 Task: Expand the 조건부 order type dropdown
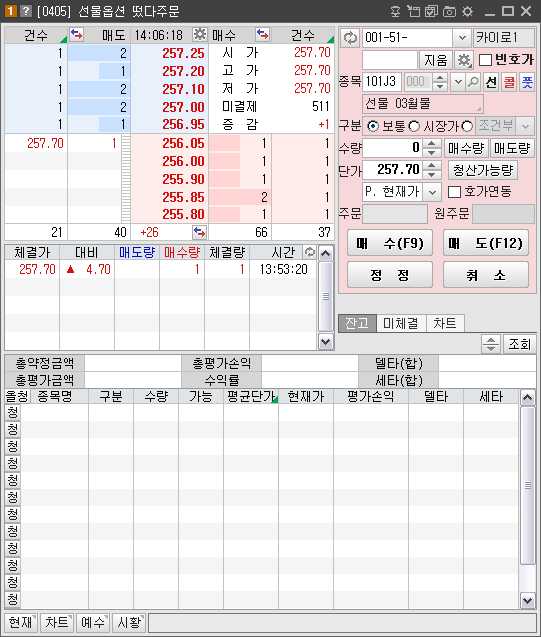click(525, 126)
